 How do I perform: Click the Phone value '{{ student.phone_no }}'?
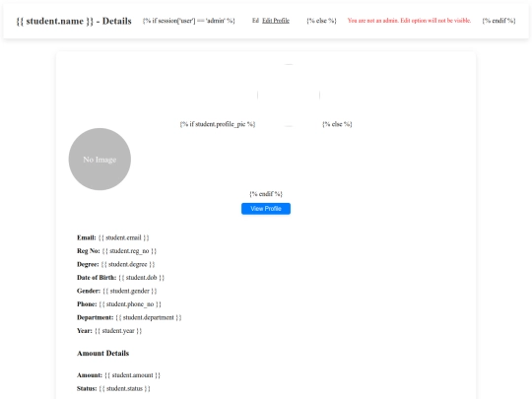tap(130, 304)
